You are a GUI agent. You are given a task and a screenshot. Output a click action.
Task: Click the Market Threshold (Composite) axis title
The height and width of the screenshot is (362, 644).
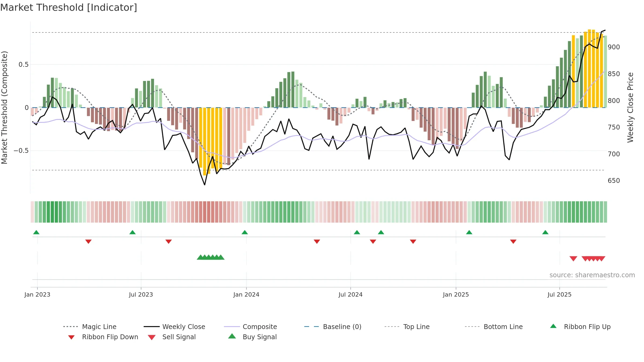click(5, 108)
